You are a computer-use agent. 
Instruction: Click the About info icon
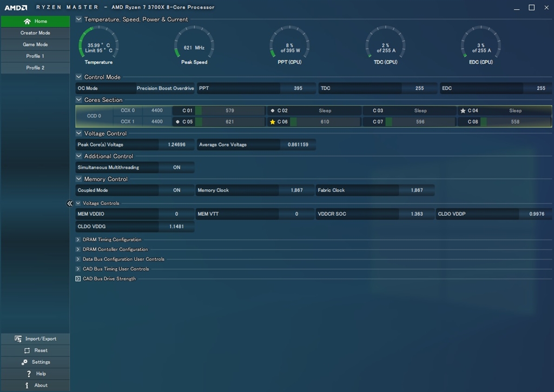(27, 386)
